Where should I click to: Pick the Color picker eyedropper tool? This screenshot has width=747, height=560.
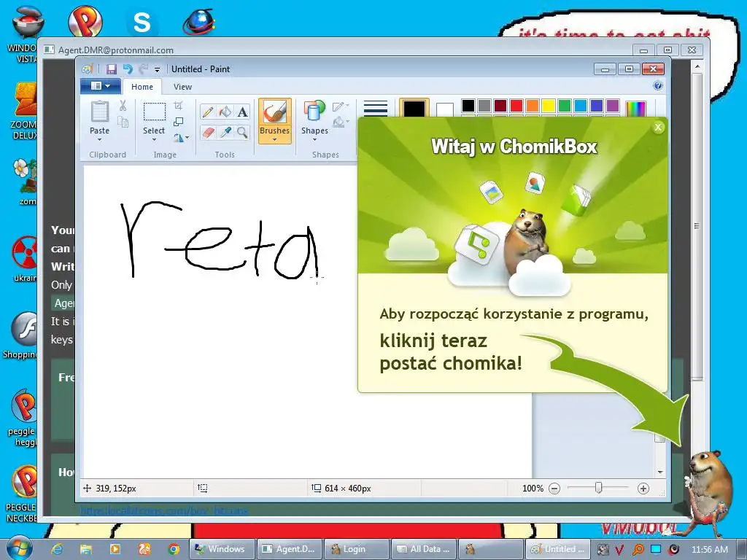[x=225, y=132]
